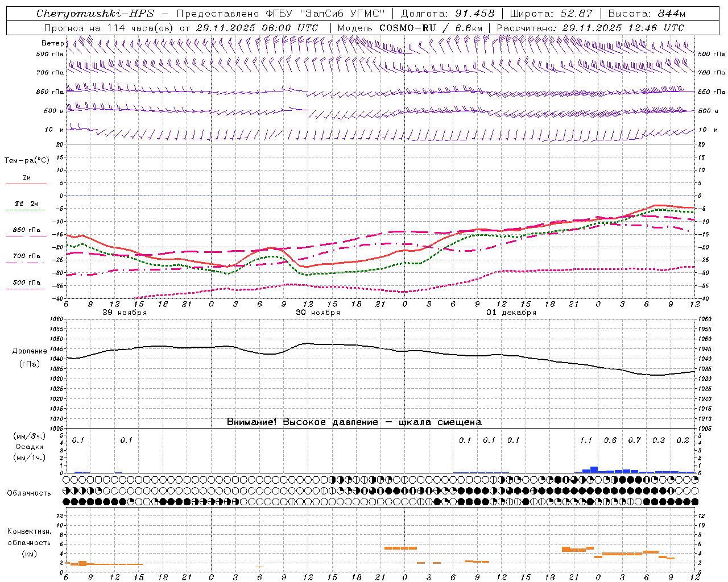Click the '0.2' precipitation value

coord(682,440)
